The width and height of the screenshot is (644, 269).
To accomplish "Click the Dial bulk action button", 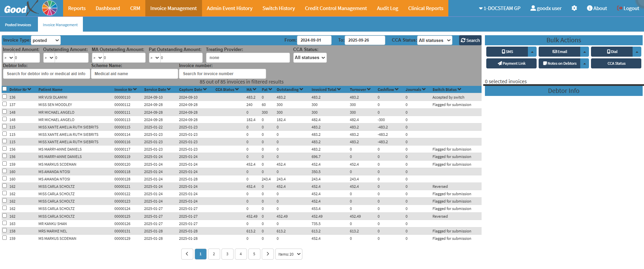I will [612, 52].
